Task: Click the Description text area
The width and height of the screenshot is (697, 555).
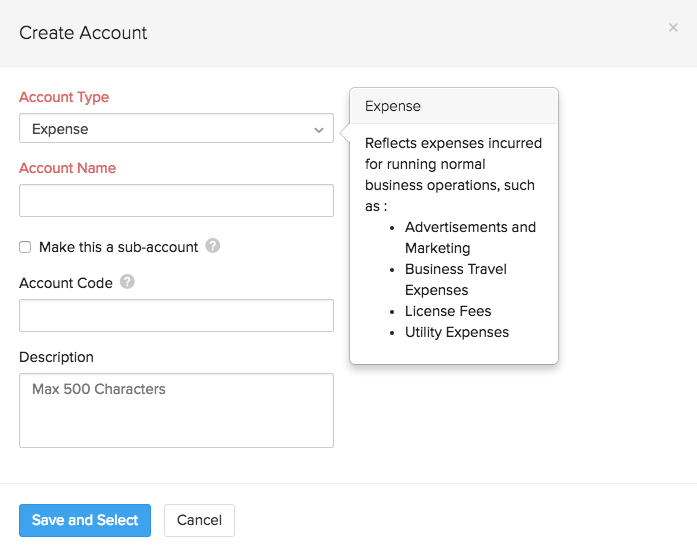Action: (176, 410)
